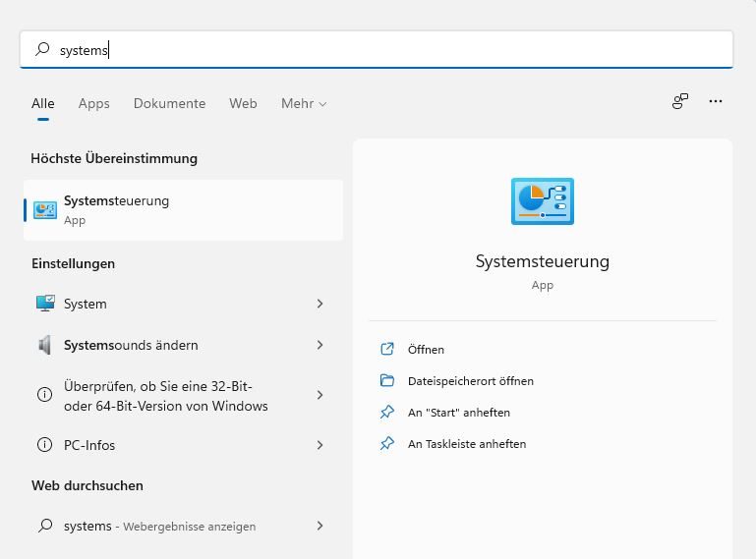This screenshot has height=559, width=756.
Task: Open the three-dots options menu
Action: click(716, 101)
